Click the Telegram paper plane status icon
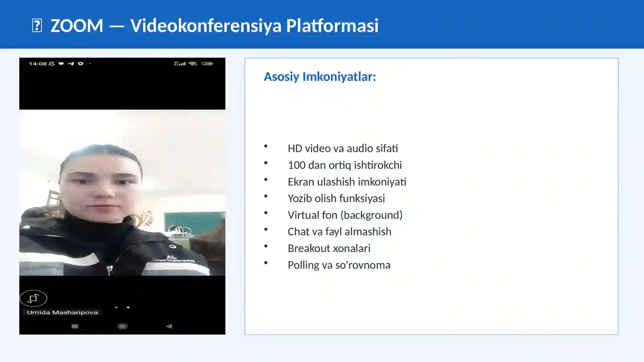This screenshot has width=644, height=362. (x=71, y=64)
